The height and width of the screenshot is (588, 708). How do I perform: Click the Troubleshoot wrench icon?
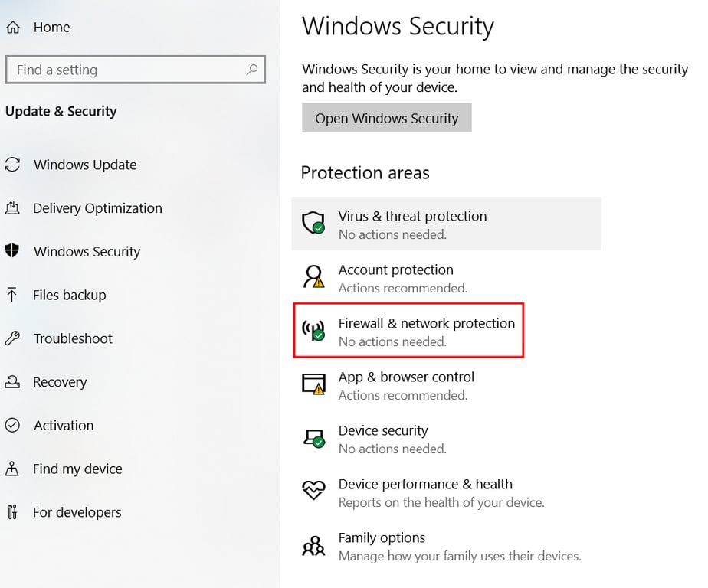tap(12, 338)
